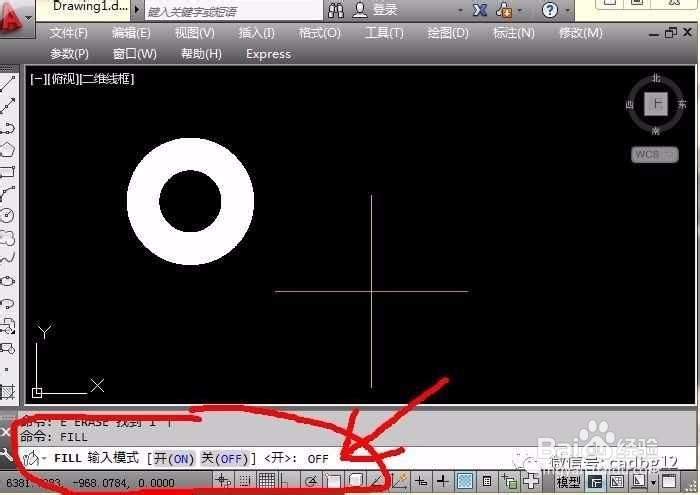Click the annotation scale status icon
Screen dimensions: 700x495
tap(638, 481)
